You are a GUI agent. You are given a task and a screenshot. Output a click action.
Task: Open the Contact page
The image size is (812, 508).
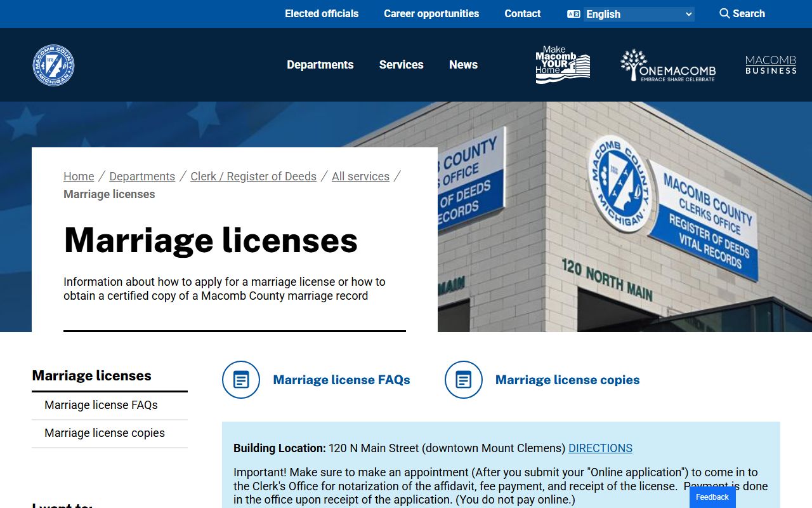523,13
